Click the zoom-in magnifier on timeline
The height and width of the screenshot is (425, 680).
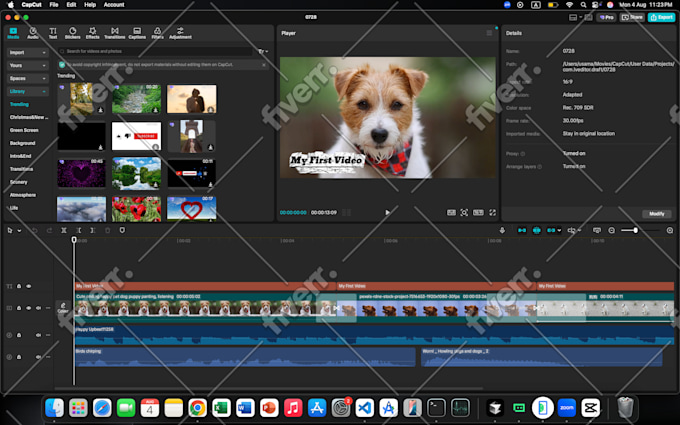click(670, 230)
